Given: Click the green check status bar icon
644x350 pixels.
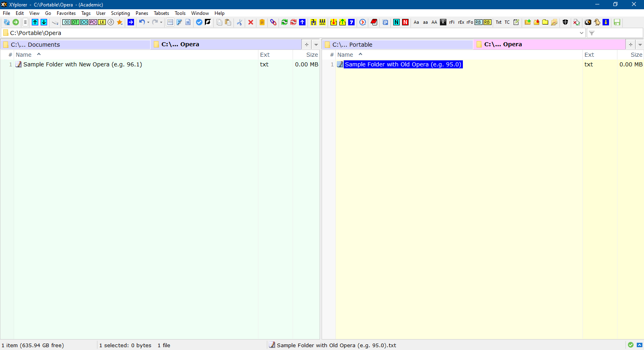Looking at the screenshot, I should tap(631, 345).
